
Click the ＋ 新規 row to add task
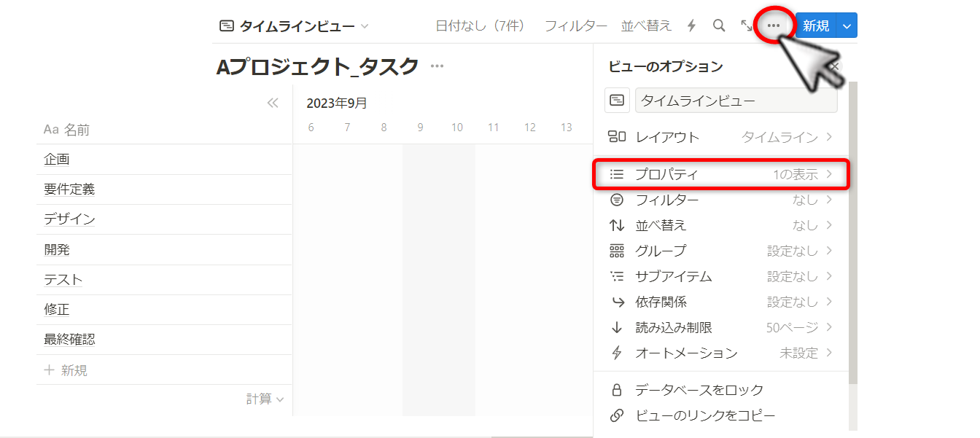pos(66,370)
